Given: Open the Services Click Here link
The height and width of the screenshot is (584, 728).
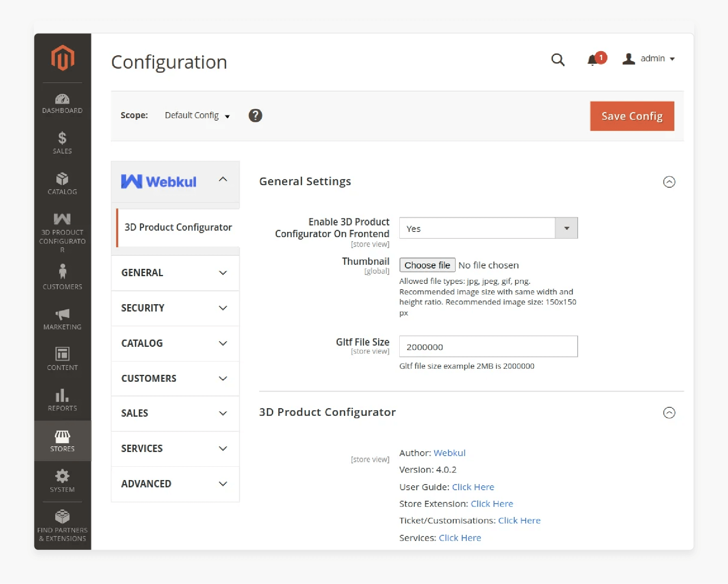Looking at the screenshot, I should coord(460,538).
